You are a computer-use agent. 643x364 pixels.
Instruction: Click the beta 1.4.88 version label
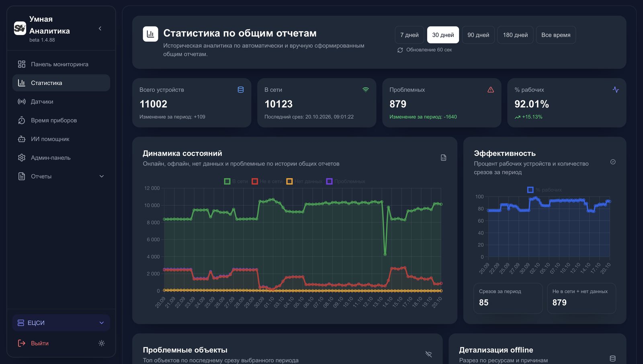coord(42,40)
